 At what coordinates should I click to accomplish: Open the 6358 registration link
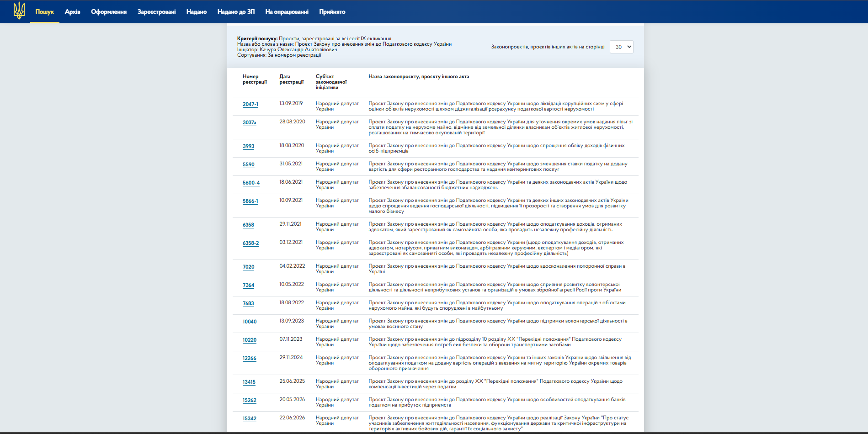point(248,225)
